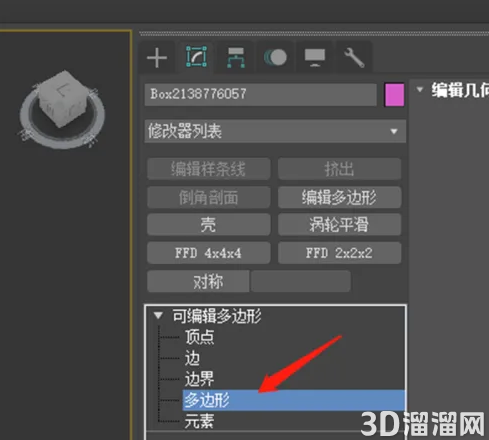Apply the 对称 modifier

click(198, 282)
